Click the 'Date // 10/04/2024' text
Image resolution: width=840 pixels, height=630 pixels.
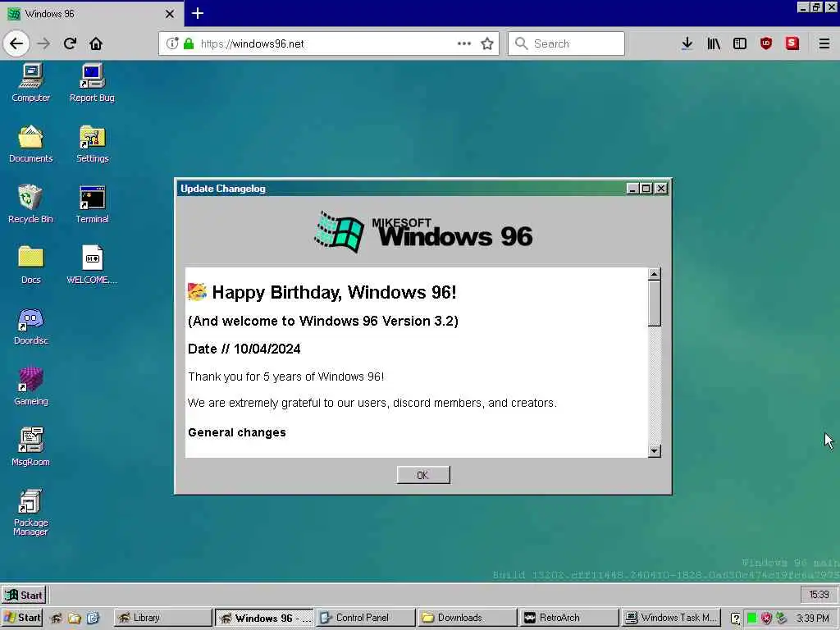tap(244, 349)
